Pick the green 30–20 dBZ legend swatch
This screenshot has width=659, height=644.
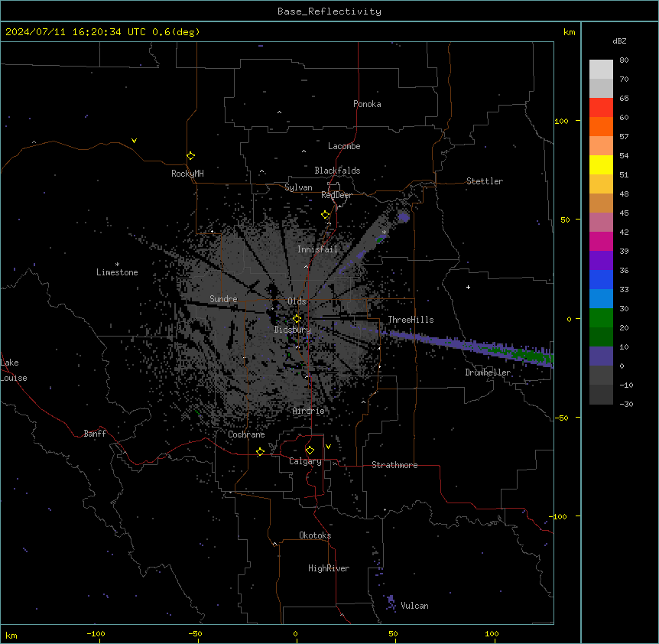pos(601,318)
